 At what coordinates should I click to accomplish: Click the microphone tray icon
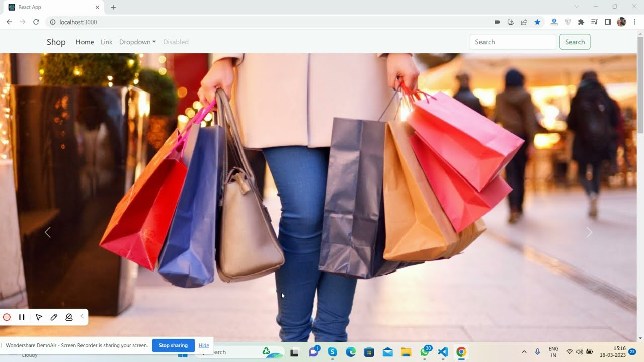tap(538, 352)
